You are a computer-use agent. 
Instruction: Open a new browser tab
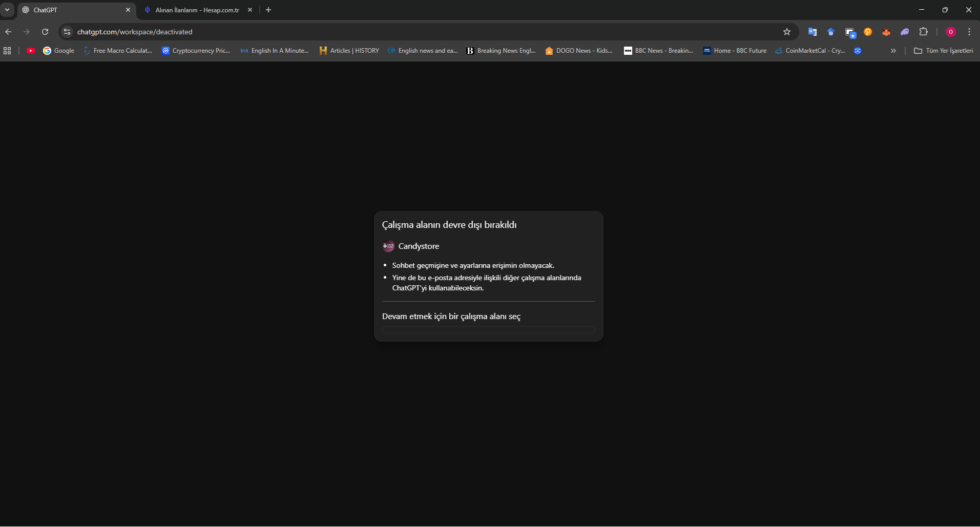click(x=268, y=10)
